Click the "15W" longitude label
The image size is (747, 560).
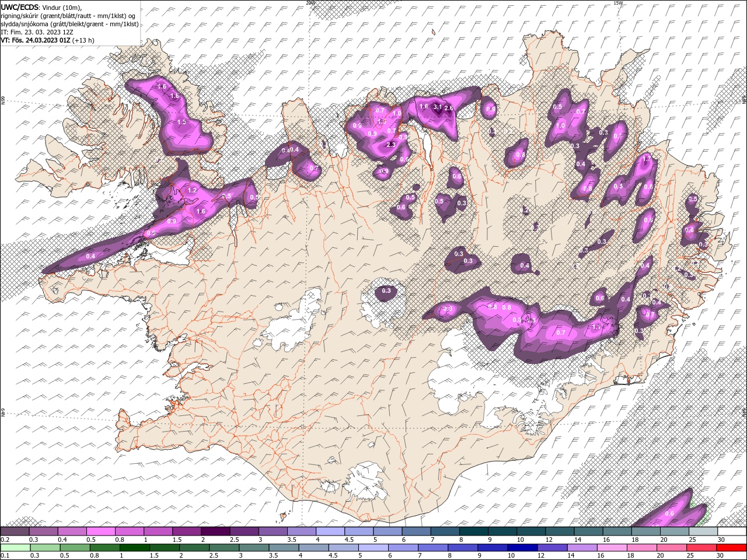click(618, 3)
